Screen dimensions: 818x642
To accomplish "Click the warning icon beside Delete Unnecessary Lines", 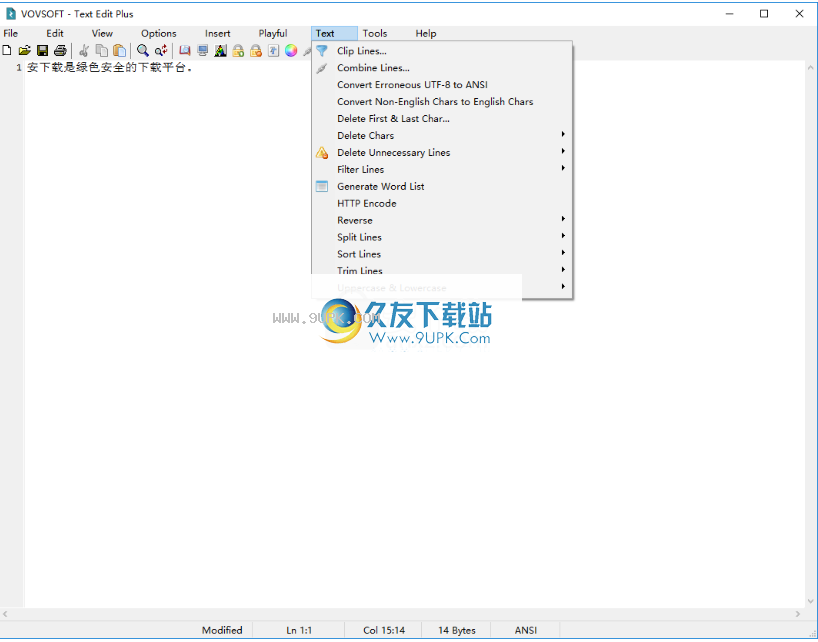I will click(322, 153).
